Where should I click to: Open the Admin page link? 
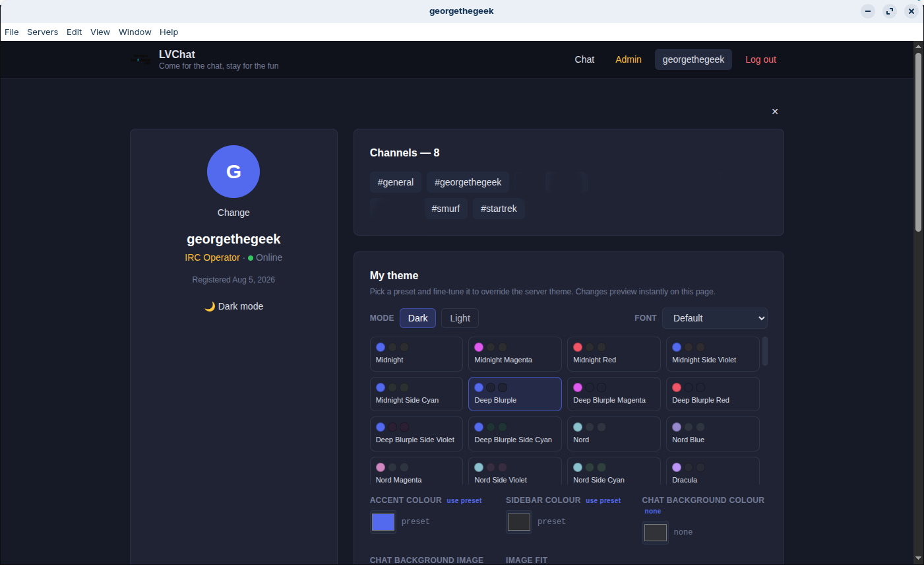coord(629,59)
